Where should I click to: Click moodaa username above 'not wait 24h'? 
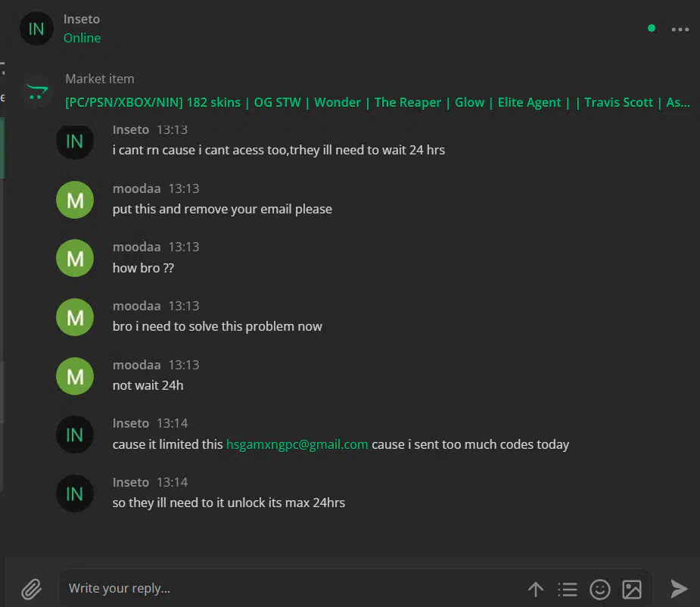(137, 365)
